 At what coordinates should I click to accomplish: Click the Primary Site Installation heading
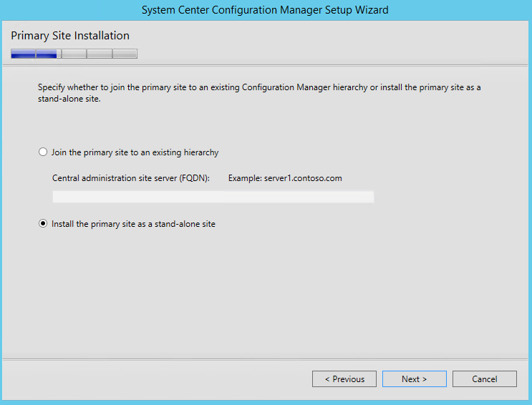click(70, 36)
